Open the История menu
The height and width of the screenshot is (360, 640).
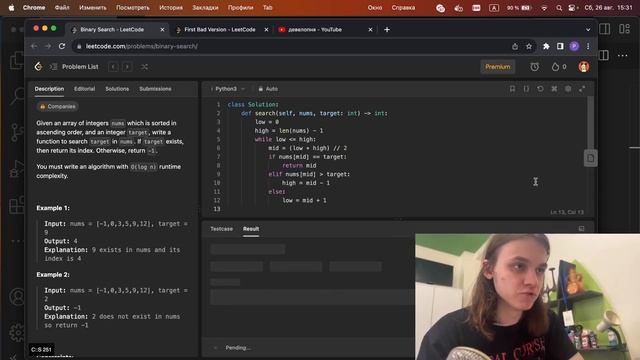coord(171,8)
